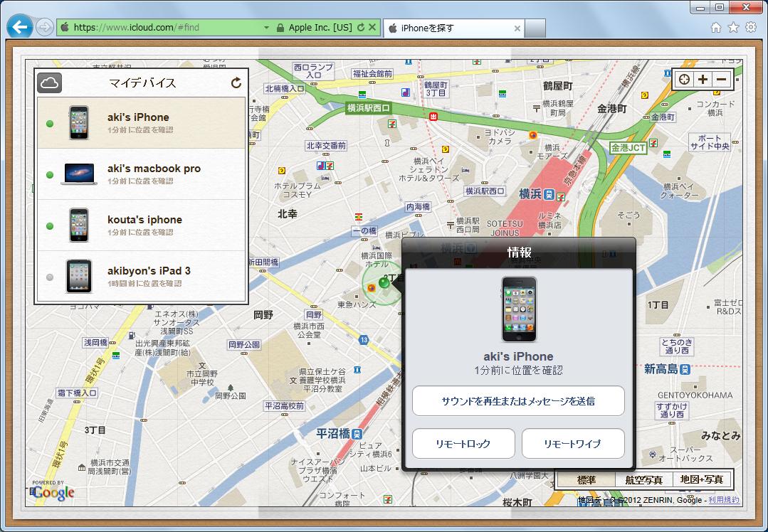Click the 北幸交番前 label on map

(x=326, y=145)
